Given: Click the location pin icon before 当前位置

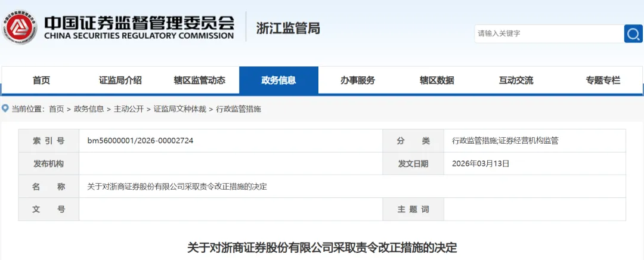Looking at the screenshot, I should pyautogui.click(x=5, y=109).
